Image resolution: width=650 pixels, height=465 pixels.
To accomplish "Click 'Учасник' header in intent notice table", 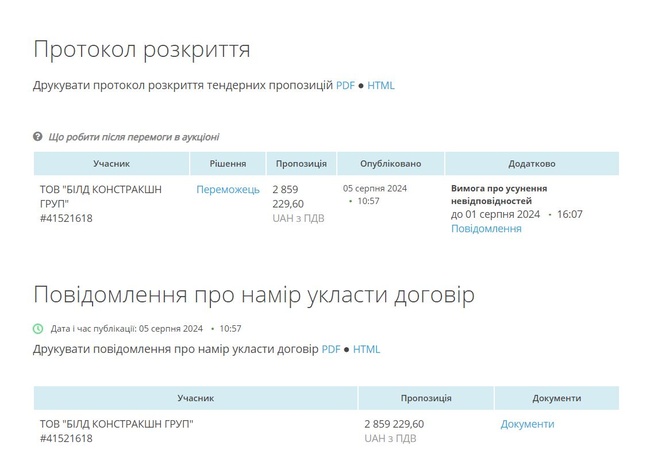I will 196,398.
